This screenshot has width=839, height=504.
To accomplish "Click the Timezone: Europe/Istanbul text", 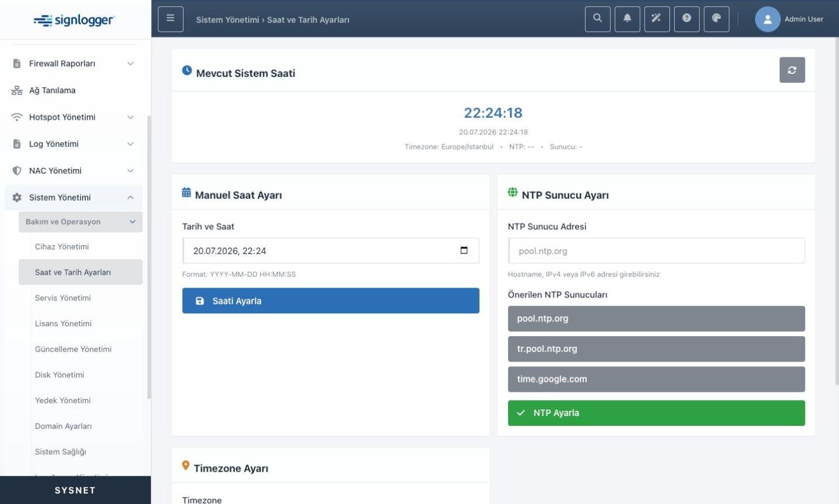I will coord(449,147).
